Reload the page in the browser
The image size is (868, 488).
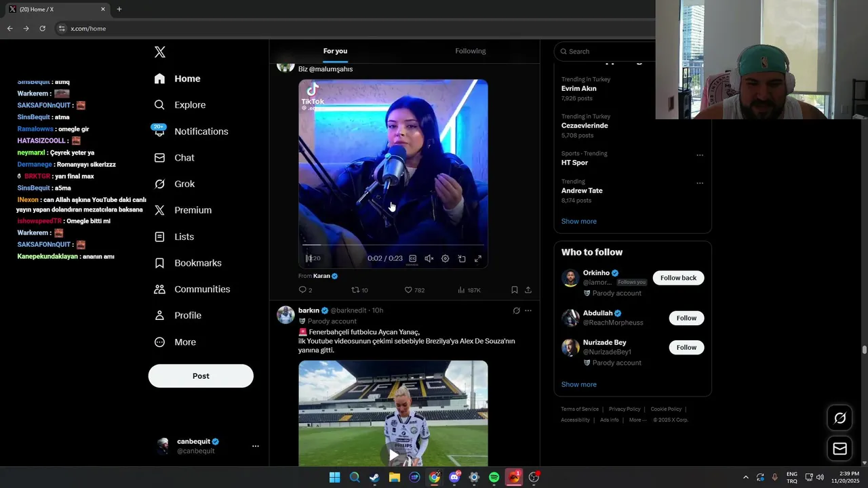(42, 28)
